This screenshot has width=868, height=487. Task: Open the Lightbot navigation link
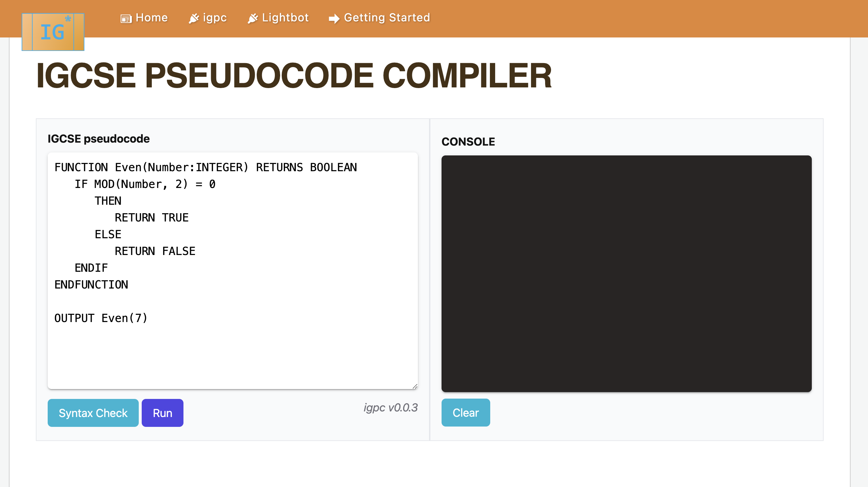click(x=278, y=18)
